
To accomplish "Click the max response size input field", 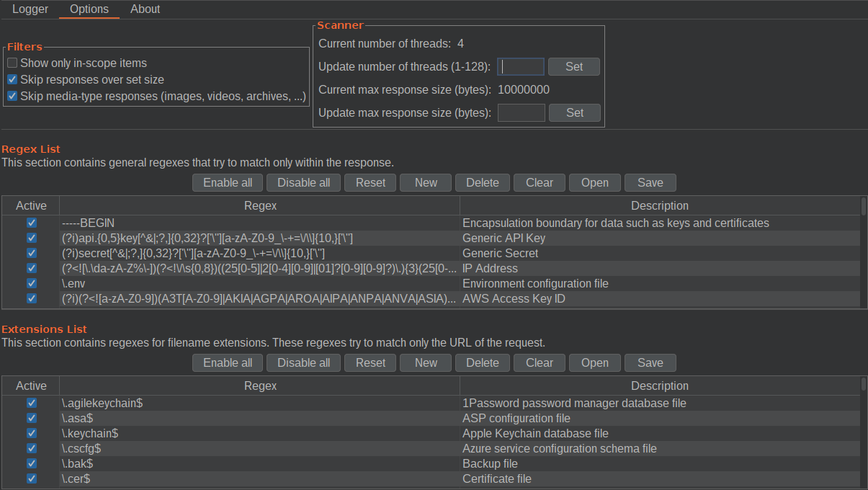I will click(521, 113).
